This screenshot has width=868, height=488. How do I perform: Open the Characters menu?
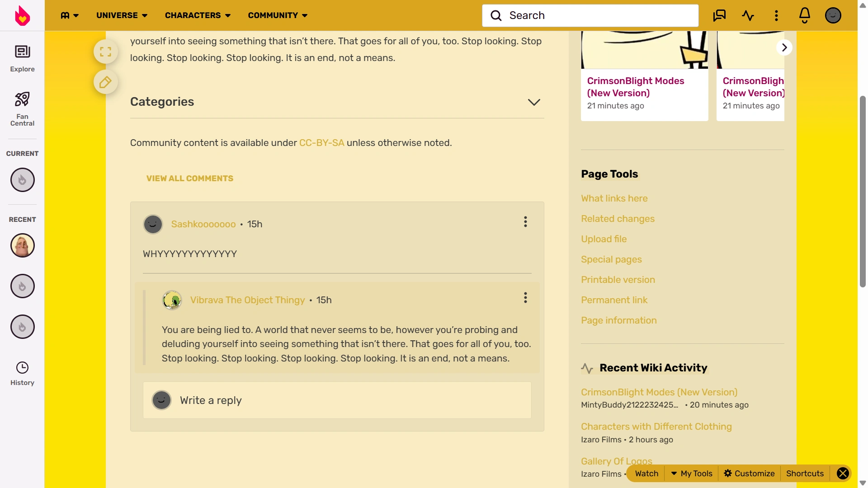tap(198, 15)
